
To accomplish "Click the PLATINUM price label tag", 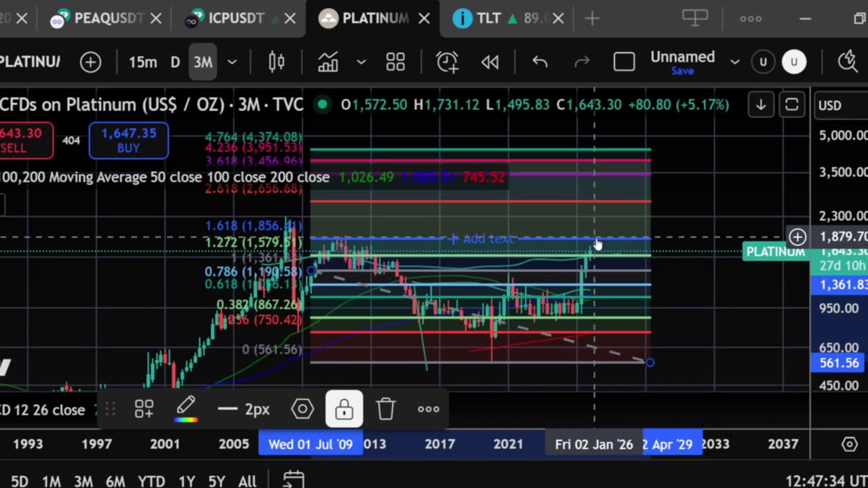I will coord(776,252).
